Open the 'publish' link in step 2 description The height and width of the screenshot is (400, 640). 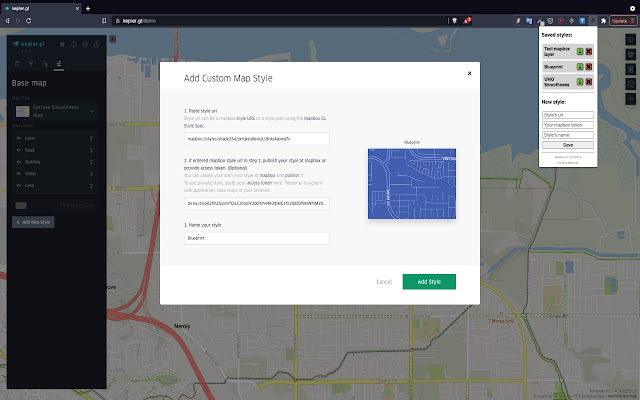pyautogui.click(x=292, y=176)
